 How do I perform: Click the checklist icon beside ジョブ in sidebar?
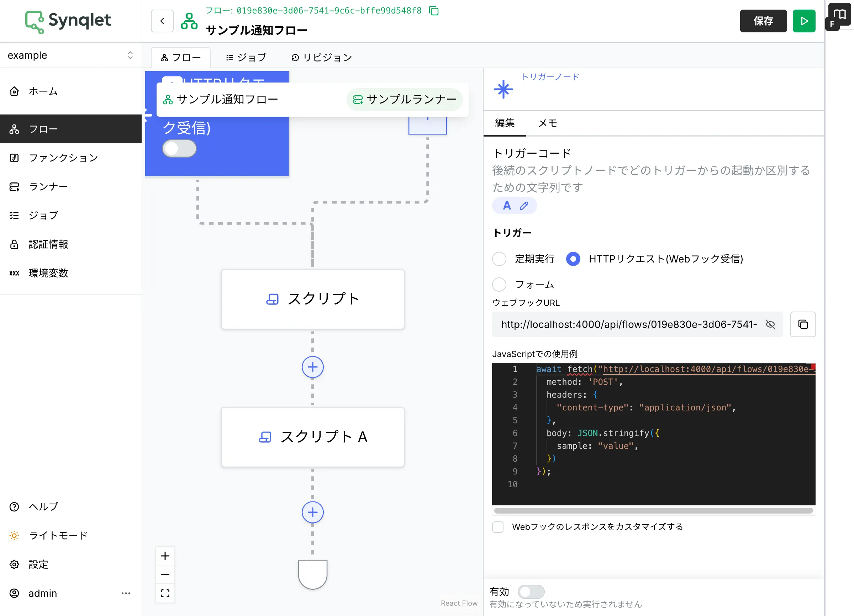coord(14,215)
